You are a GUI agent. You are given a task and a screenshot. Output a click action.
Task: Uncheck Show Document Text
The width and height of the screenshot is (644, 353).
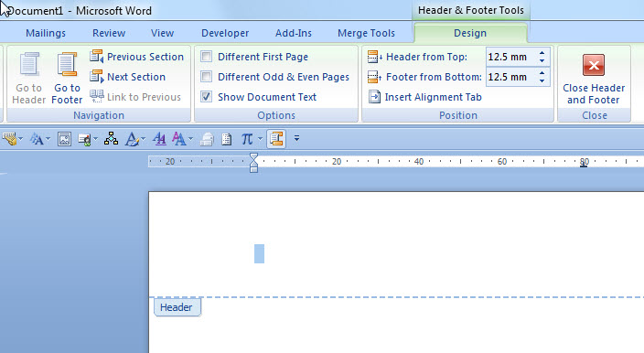206,96
